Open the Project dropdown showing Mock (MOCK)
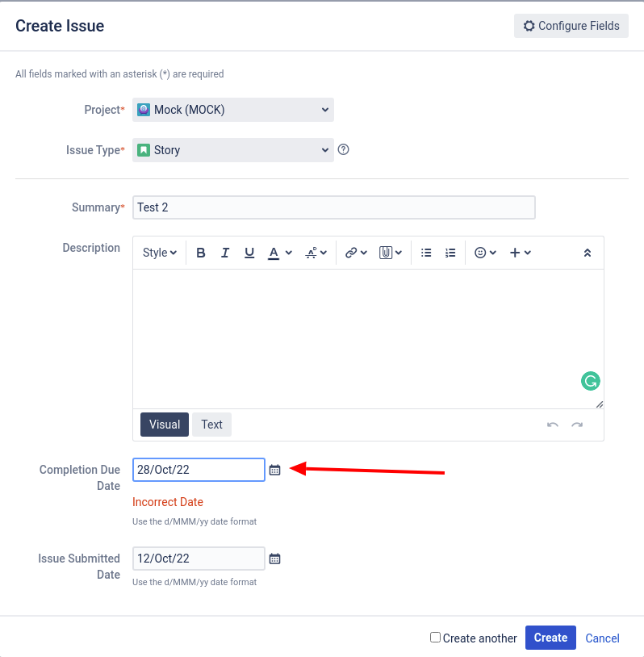 233,110
